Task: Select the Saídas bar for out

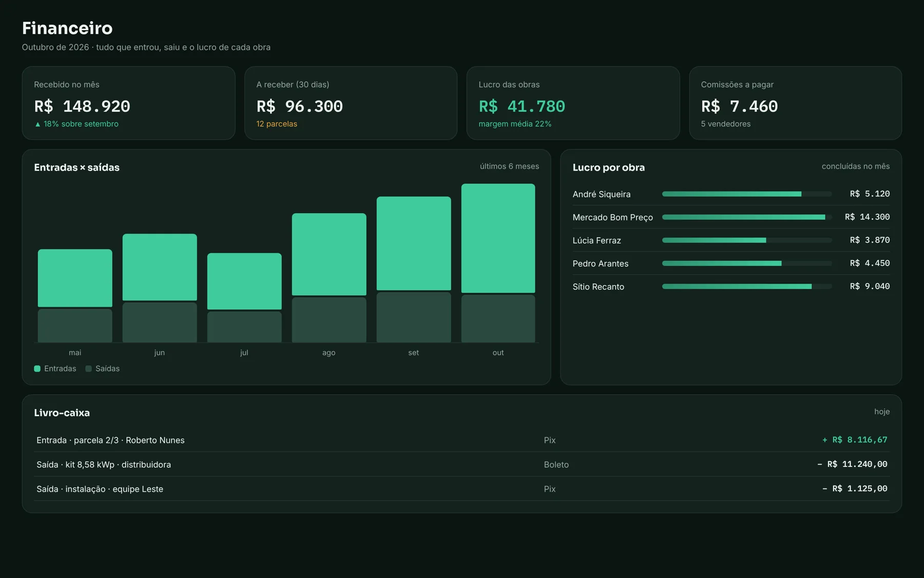Action: [498, 319]
